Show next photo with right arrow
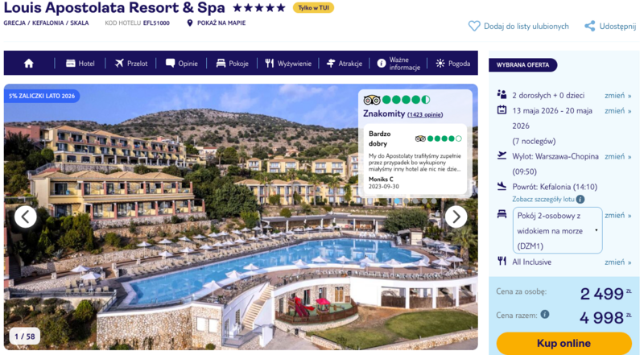 pos(456,217)
